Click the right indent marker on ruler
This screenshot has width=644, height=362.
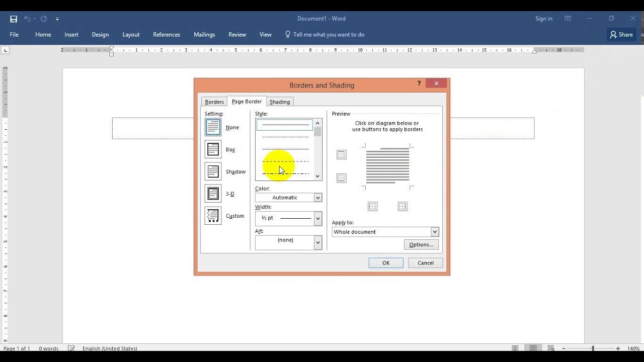tap(534, 51)
